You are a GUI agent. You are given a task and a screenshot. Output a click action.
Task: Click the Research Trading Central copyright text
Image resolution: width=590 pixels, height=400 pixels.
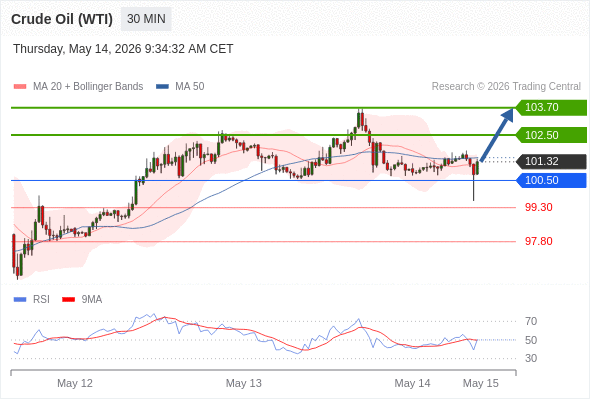(506, 87)
